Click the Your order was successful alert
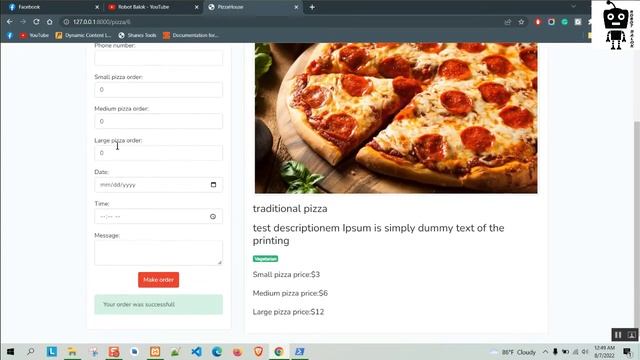This screenshot has height=360, width=640. click(158, 304)
